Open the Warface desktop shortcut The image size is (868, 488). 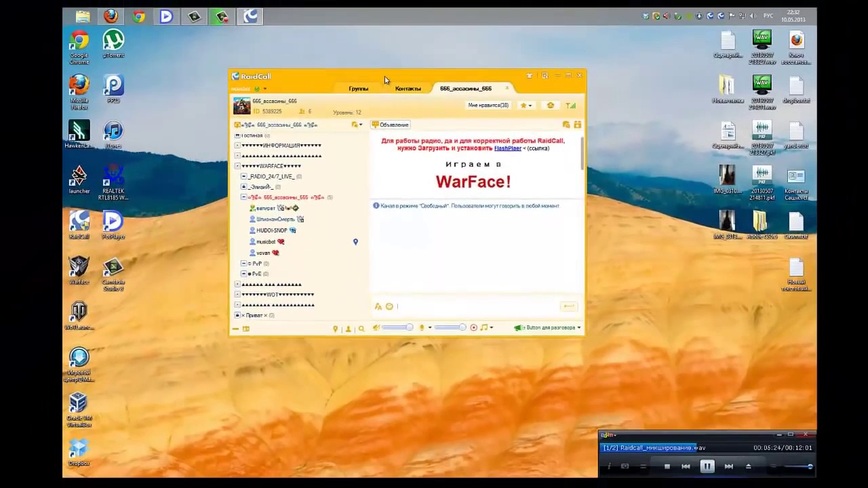pos(79,270)
